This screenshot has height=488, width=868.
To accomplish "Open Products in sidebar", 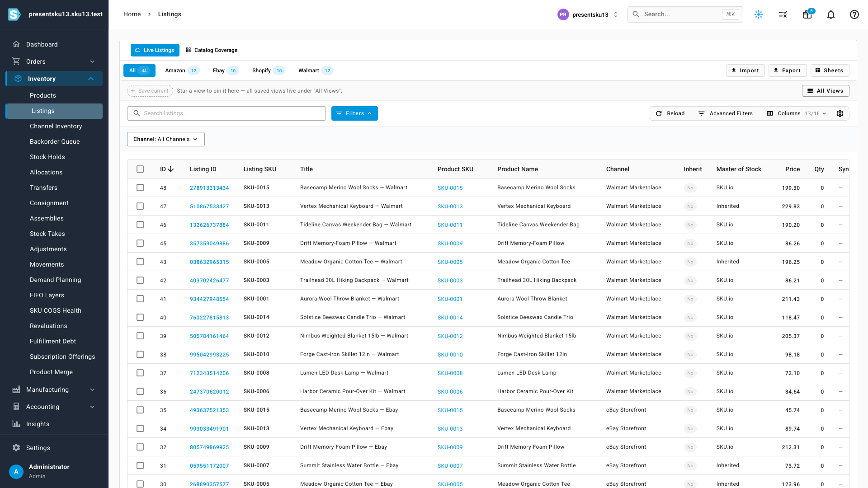I will 43,95.
